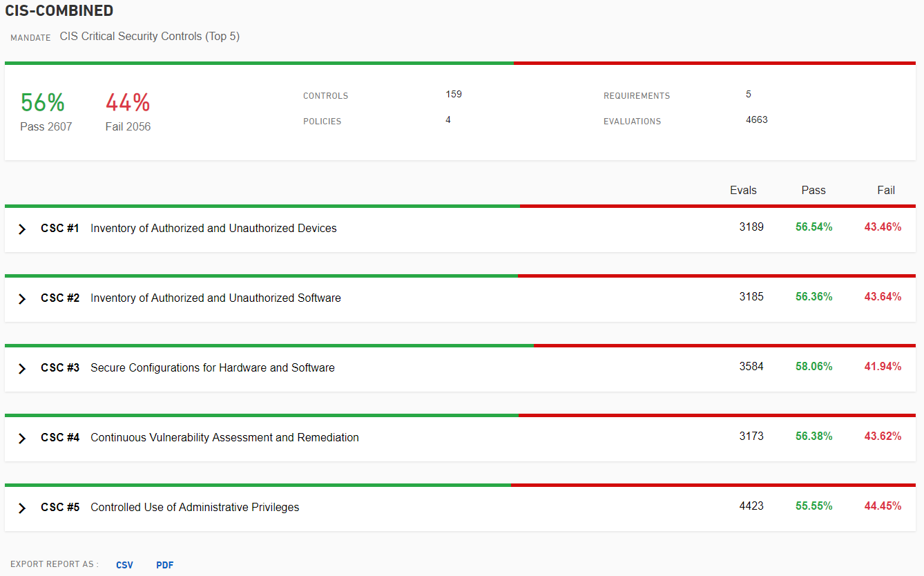Select Secure Configurations for Hardware and Software
This screenshot has width=924, height=576.
[x=212, y=368]
